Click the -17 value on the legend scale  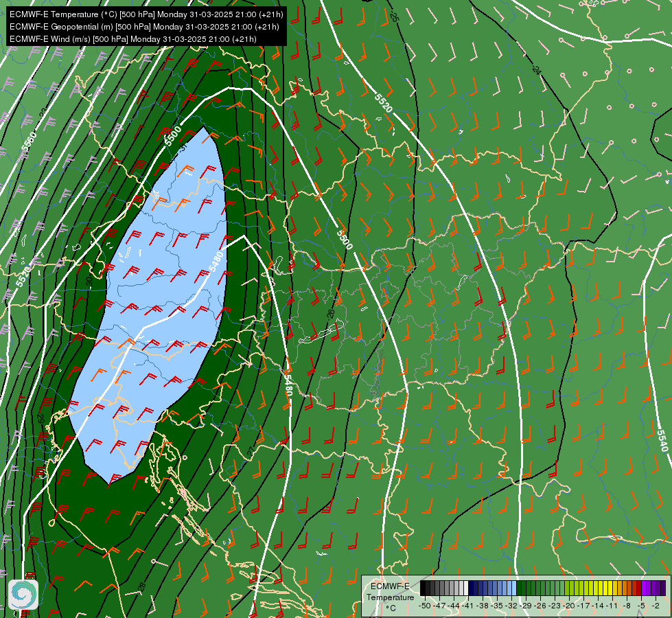tap(583, 606)
